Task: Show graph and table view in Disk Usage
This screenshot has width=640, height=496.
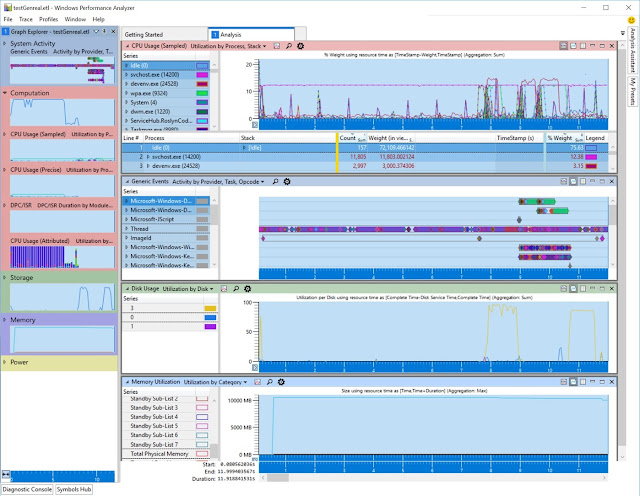Action: point(564,289)
